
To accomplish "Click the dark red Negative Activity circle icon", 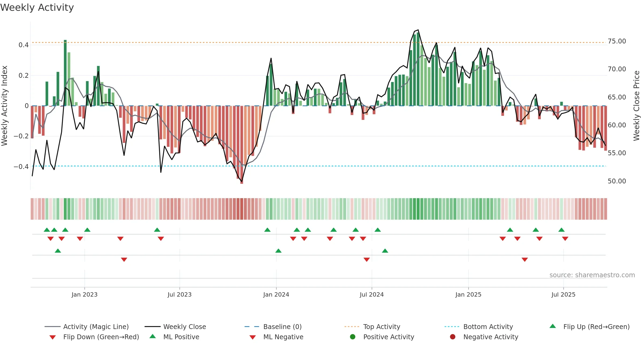I will click(x=453, y=337).
